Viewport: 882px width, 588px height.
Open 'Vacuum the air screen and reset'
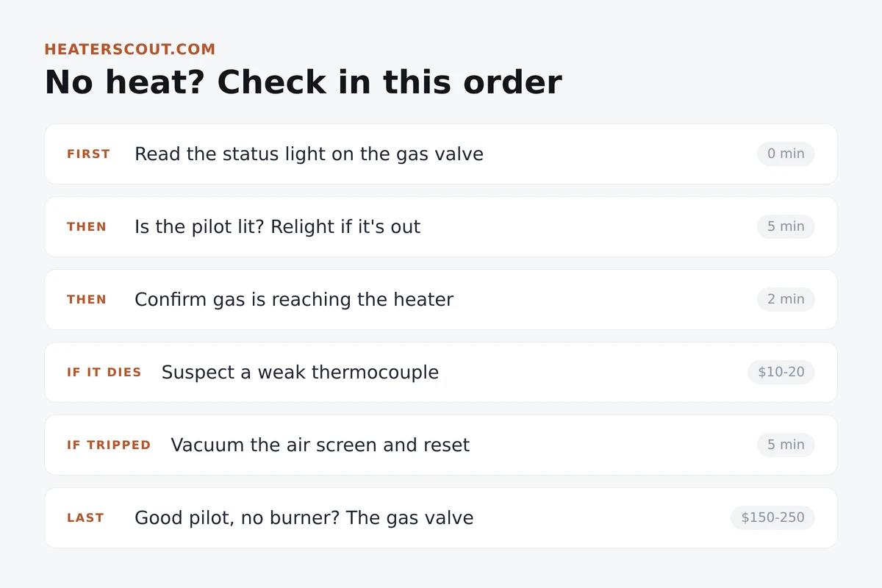(441, 445)
